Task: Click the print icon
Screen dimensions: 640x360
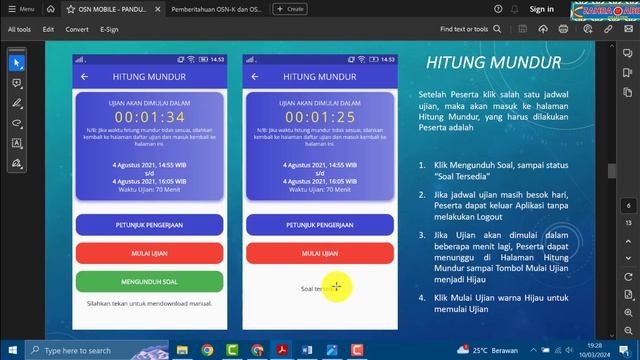Action: [x=563, y=29]
